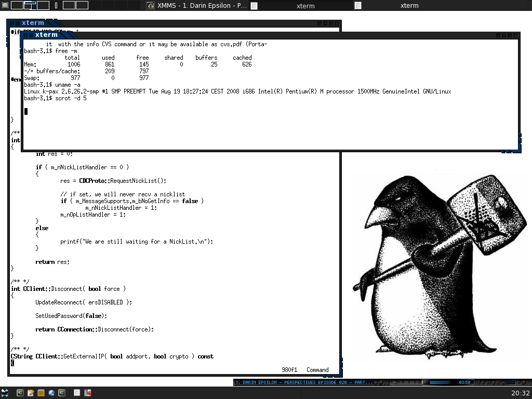Click the XMMS next track button
This screenshot has width=532, height=399.
click(498, 382)
